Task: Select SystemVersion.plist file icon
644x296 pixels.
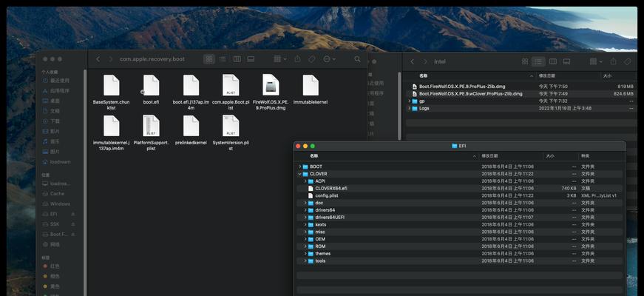Action: (231, 126)
